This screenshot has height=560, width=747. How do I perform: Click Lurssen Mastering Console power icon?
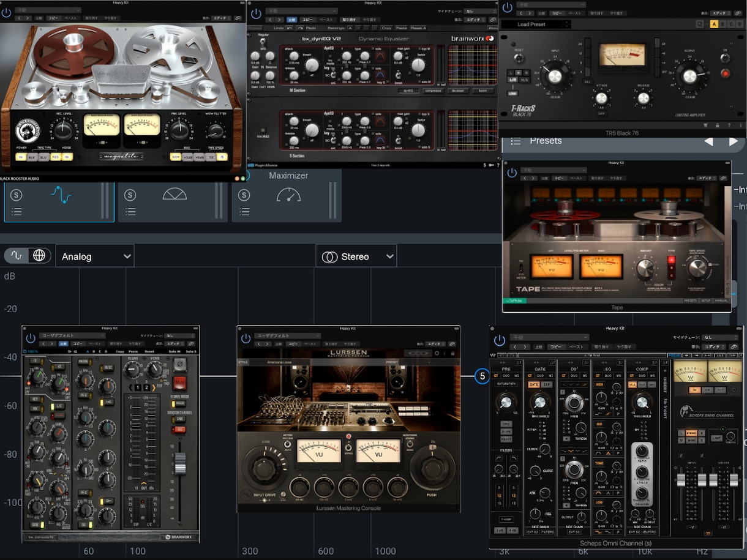[x=246, y=338]
